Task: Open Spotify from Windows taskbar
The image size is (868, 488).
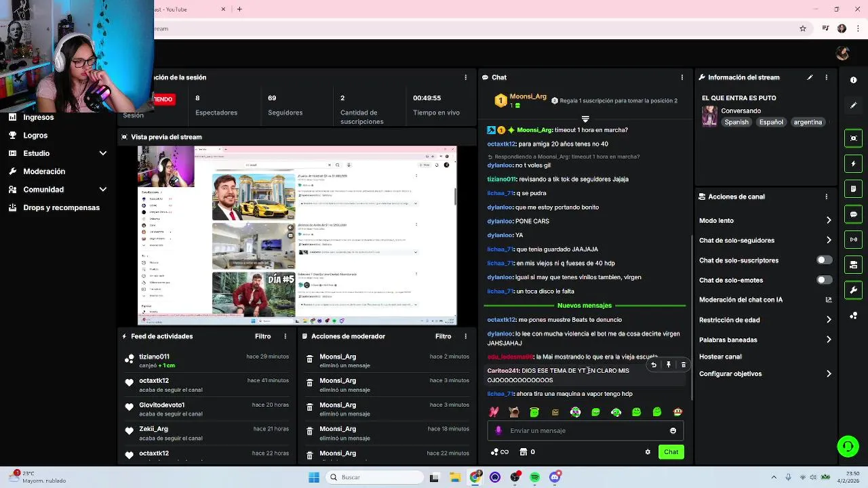Action: point(535,477)
